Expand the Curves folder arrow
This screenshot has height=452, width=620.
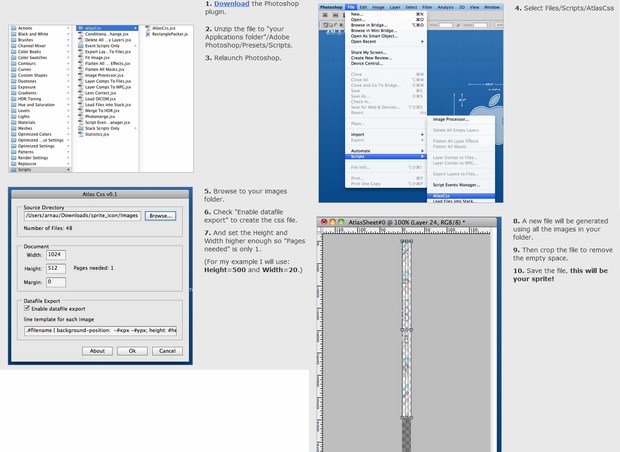(68, 70)
